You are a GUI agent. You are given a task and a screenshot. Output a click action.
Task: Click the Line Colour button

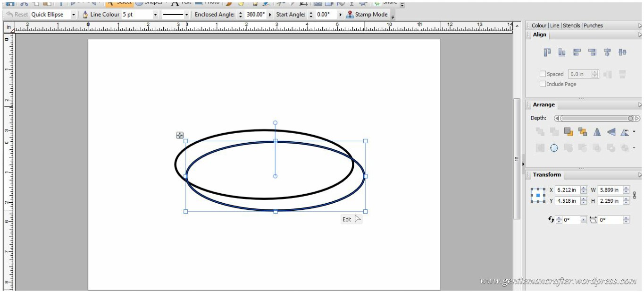[100, 15]
